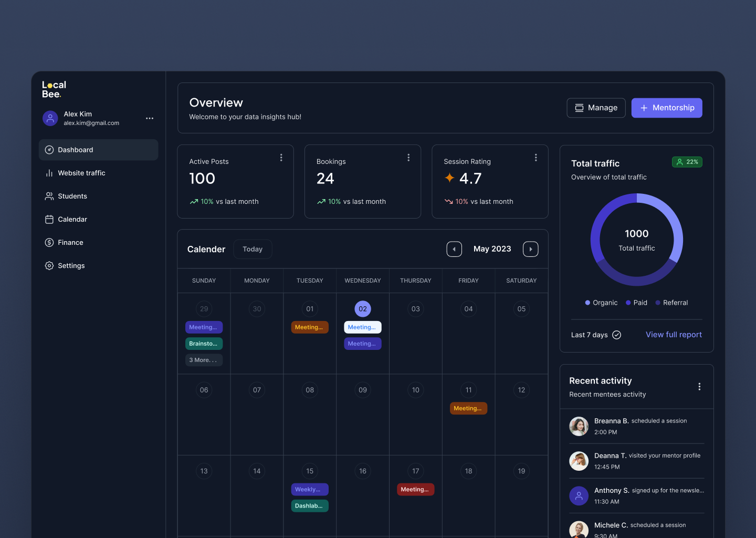Toggle the Organic legend item
This screenshot has height=538, width=756.
click(601, 302)
